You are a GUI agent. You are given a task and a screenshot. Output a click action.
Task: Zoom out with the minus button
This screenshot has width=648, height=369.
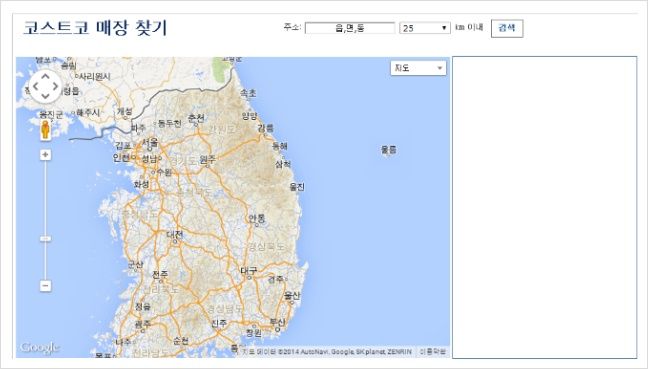point(45,286)
